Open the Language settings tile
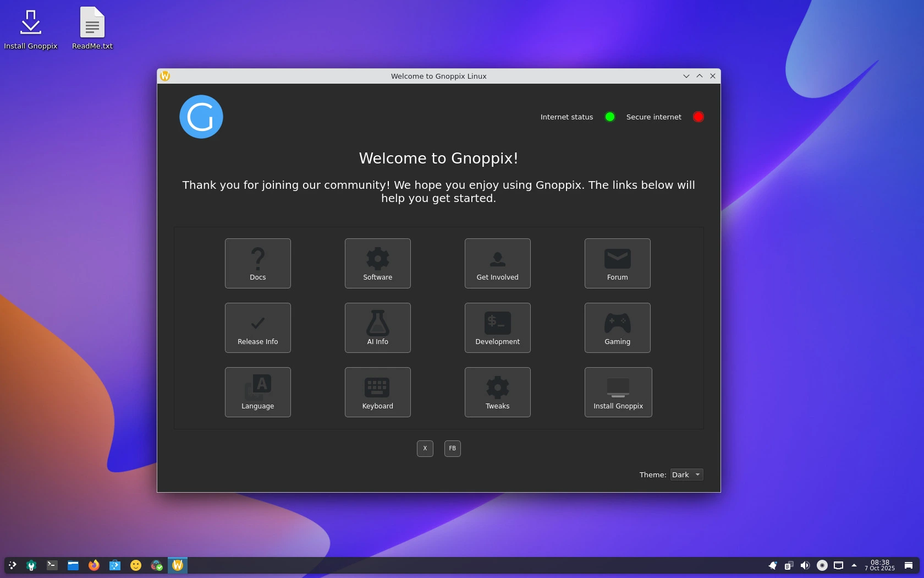The image size is (924, 578). [x=257, y=392]
